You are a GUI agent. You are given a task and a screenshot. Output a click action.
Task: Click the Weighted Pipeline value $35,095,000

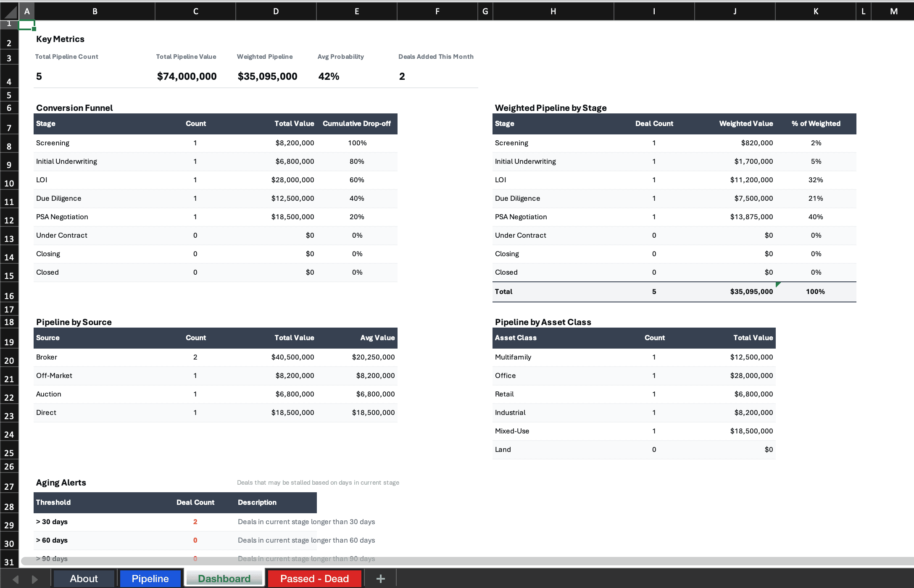tap(267, 76)
